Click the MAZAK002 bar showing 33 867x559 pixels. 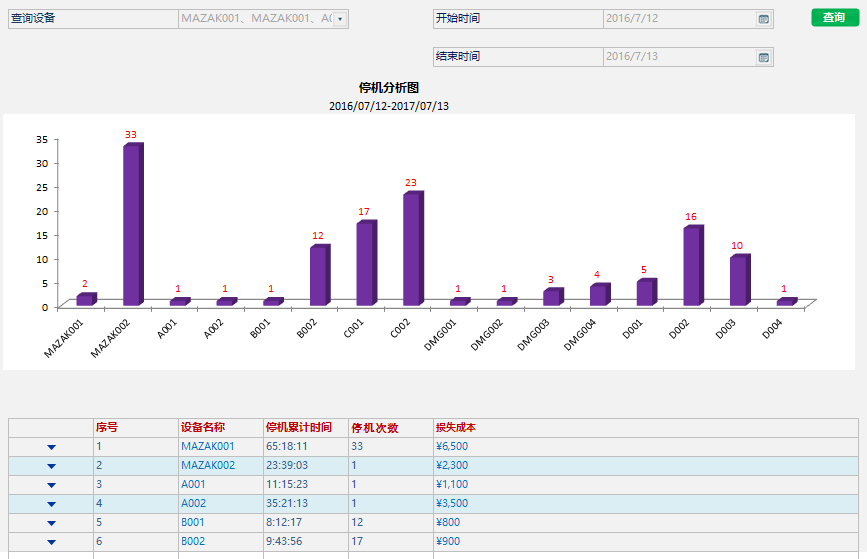point(132,225)
